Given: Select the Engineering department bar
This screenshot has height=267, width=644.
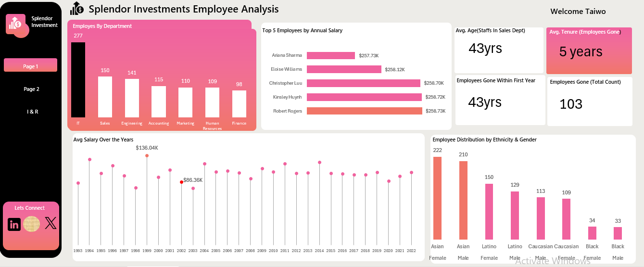Looking at the screenshot, I should 132,98.
